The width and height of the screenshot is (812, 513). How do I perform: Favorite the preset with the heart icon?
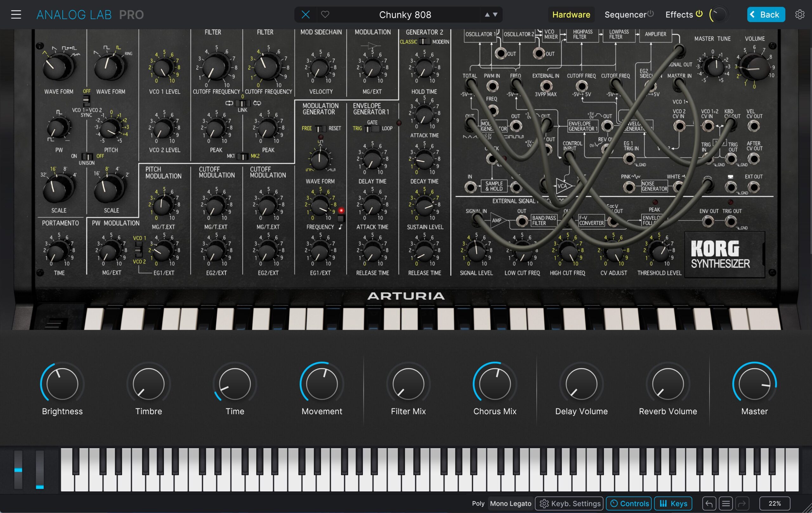coord(325,15)
